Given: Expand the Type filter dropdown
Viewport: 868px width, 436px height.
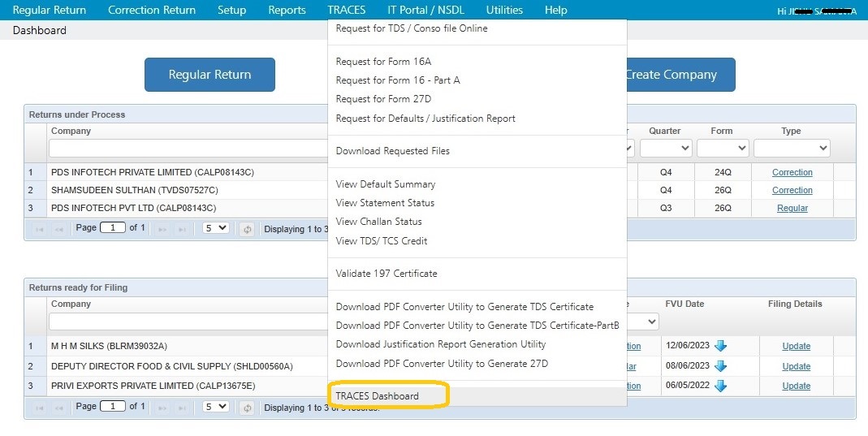Looking at the screenshot, I should pyautogui.click(x=791, y=149).
